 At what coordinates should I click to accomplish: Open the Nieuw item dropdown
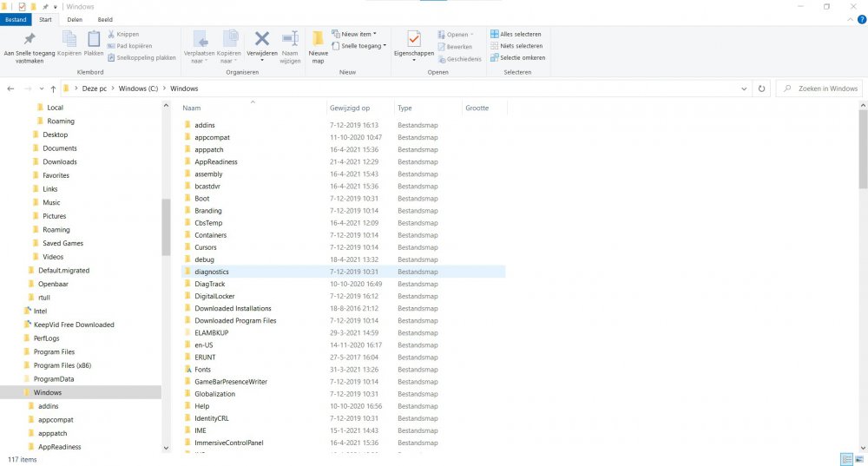pos(358,34)
